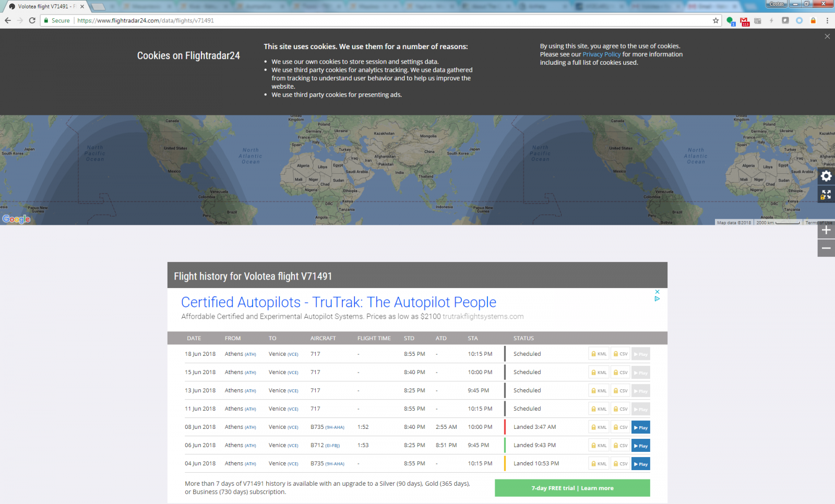
Task: Download KML for 06 Jun 2018 flight
Action: tap(599, 446)
